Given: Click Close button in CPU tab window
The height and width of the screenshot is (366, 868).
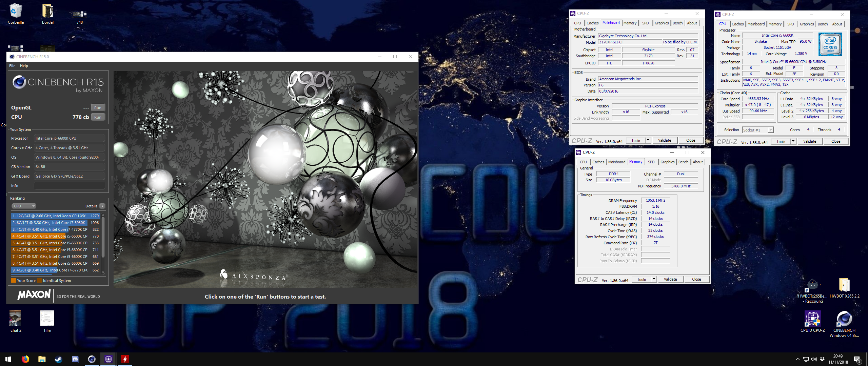Looking at the screenshot, I should point(836,141).
